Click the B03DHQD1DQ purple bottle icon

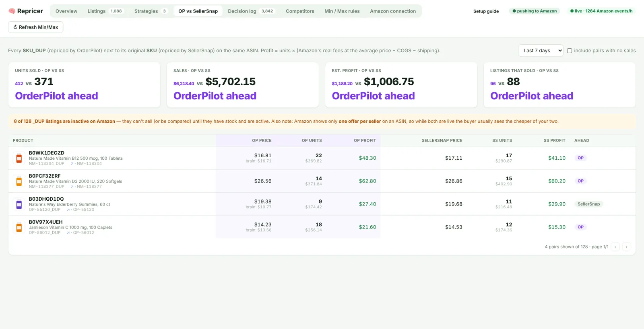coord(19,204)
